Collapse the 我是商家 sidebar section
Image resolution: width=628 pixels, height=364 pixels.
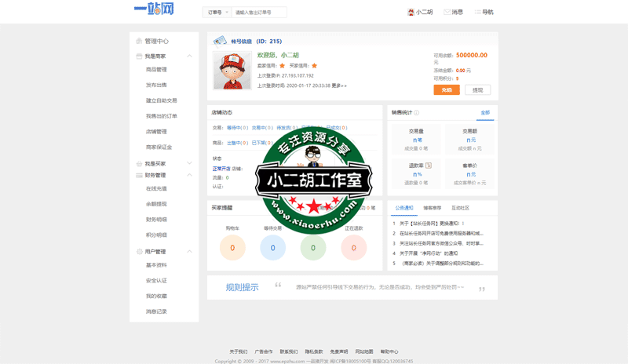[x=189, y=56]
